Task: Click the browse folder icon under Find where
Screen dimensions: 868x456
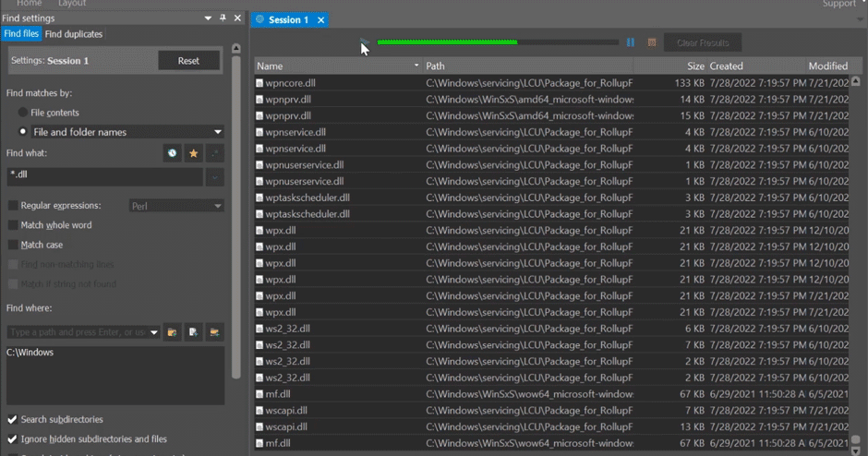Action: [172, 331]
